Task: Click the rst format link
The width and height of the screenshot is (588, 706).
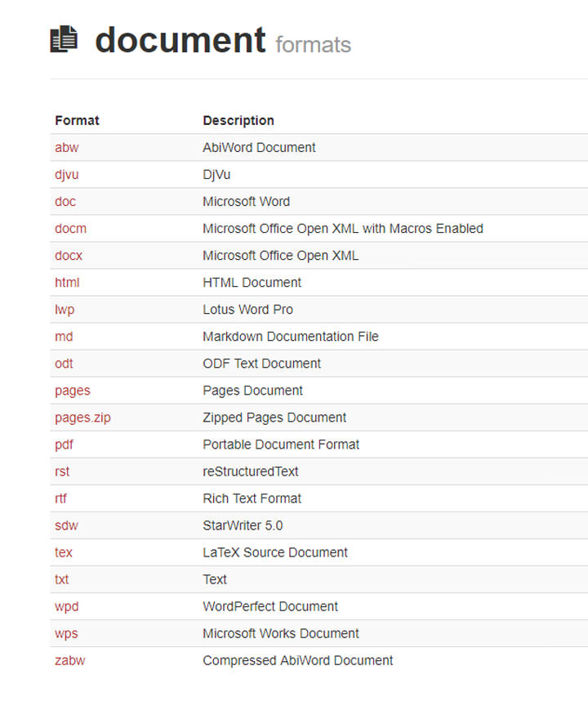Action: pos(62,471)
